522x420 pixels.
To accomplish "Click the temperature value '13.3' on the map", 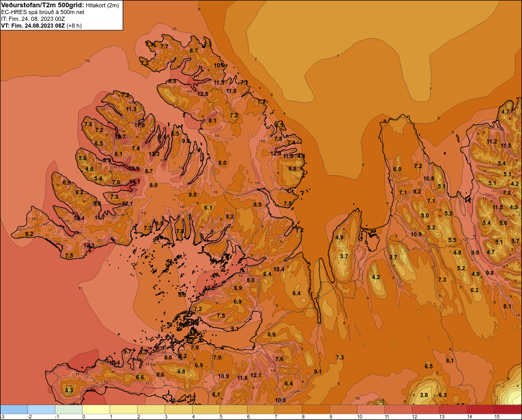I will (x=154, y=154).
